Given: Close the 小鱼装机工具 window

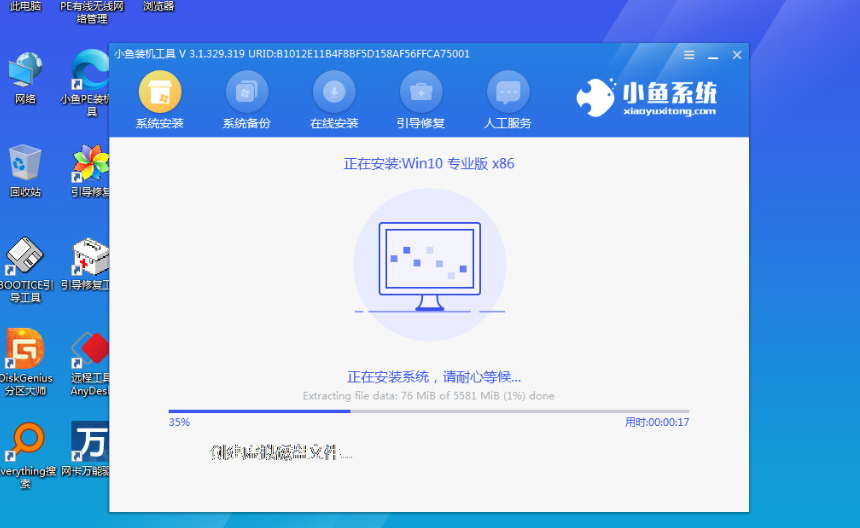Looking at the screenshot, I should click(x=737, y=55).
